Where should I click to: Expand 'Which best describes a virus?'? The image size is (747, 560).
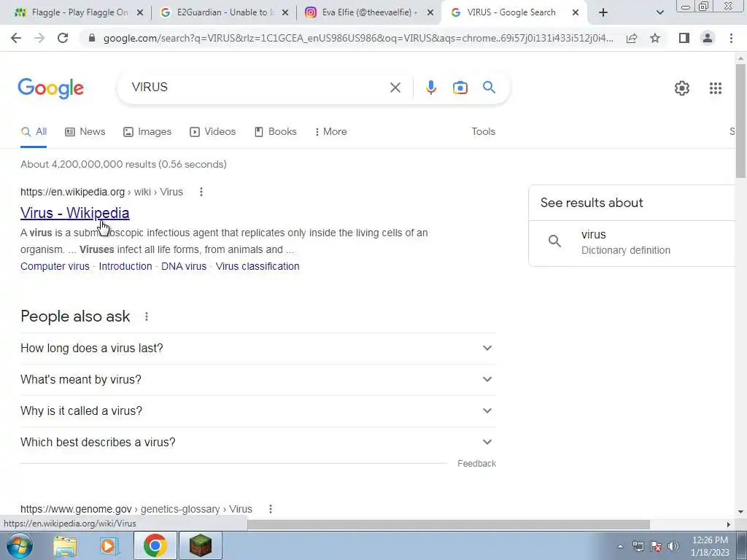coord(258,443)
